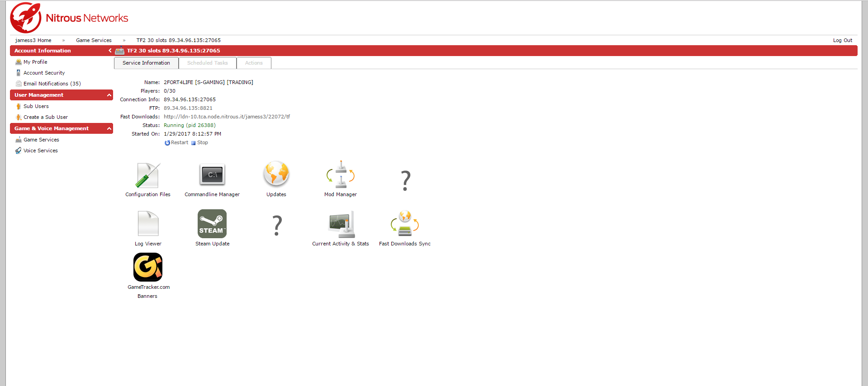Screen dimensions: 868x386
Task: Click the Sub Users person icon
Action: point(19,106)
